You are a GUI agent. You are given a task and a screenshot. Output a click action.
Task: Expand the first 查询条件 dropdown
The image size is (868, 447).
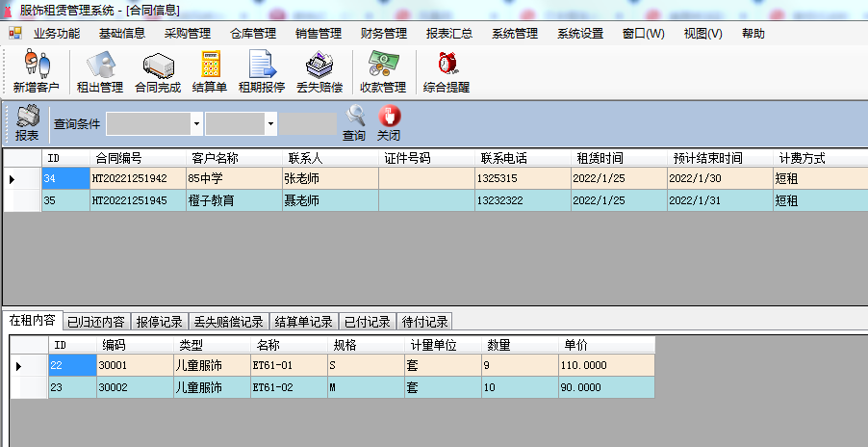click(x=196, y=123)
